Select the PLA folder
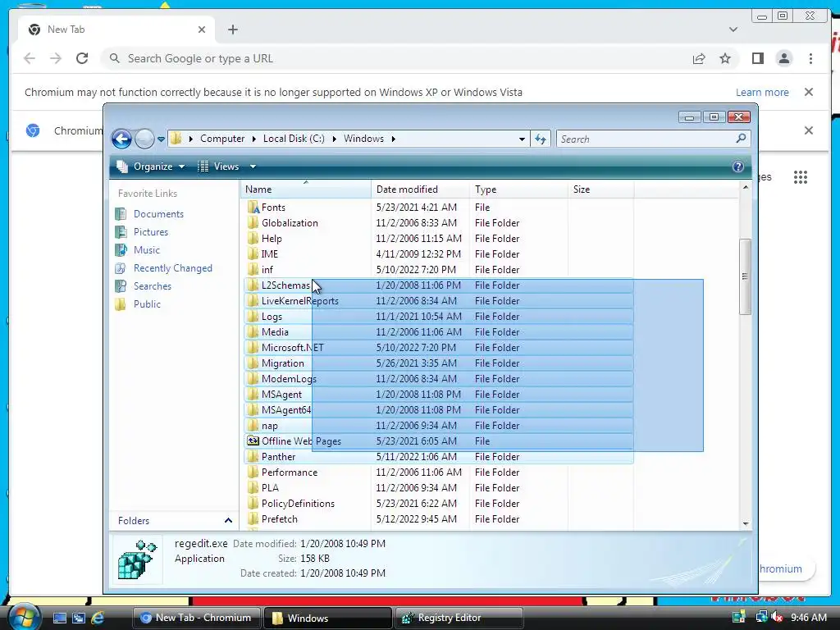Screen dimensions: 840x630 (269, 488)
